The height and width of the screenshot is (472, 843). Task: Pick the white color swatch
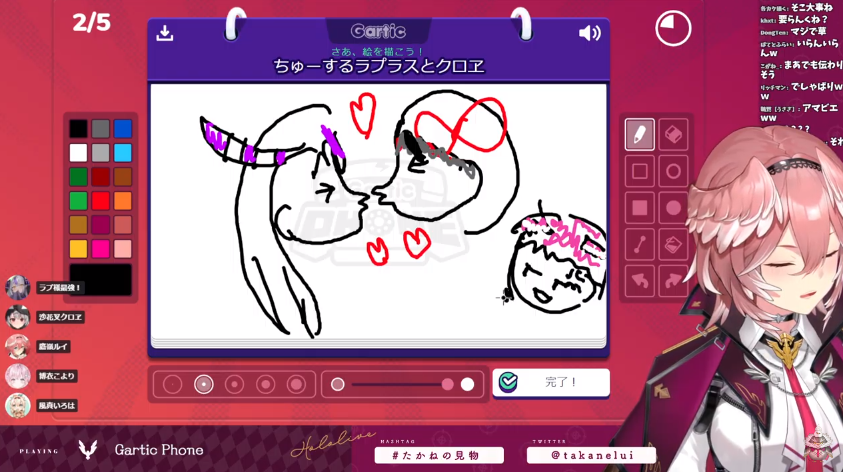click(78, 153)
